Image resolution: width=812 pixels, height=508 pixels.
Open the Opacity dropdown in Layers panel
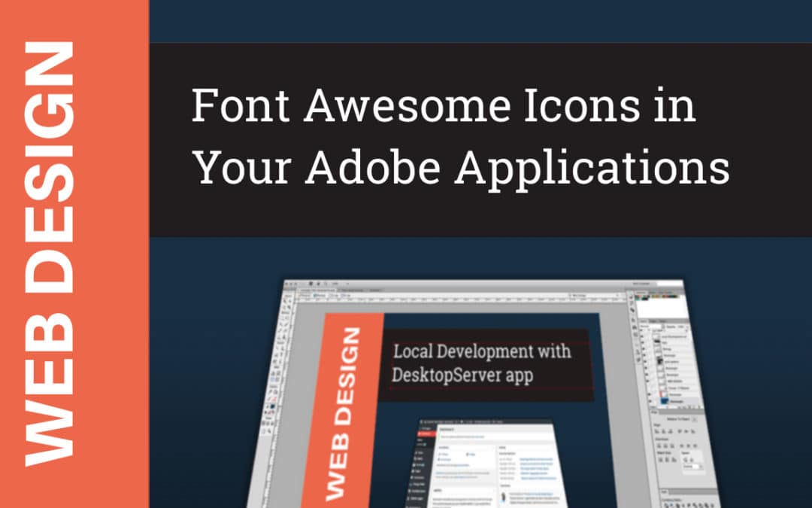click(680, 326)
